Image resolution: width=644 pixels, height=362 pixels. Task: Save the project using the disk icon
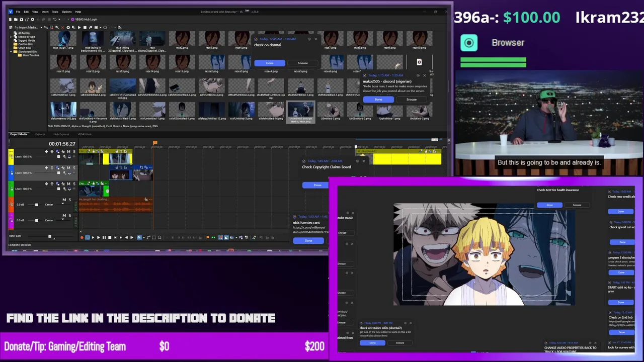(x=21, y=20)
